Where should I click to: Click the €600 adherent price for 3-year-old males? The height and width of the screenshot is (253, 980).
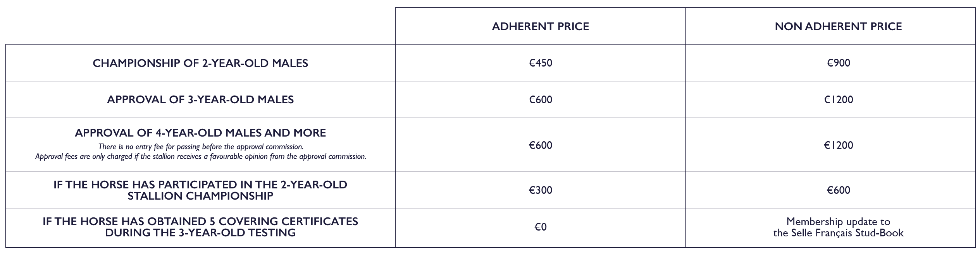540,99
